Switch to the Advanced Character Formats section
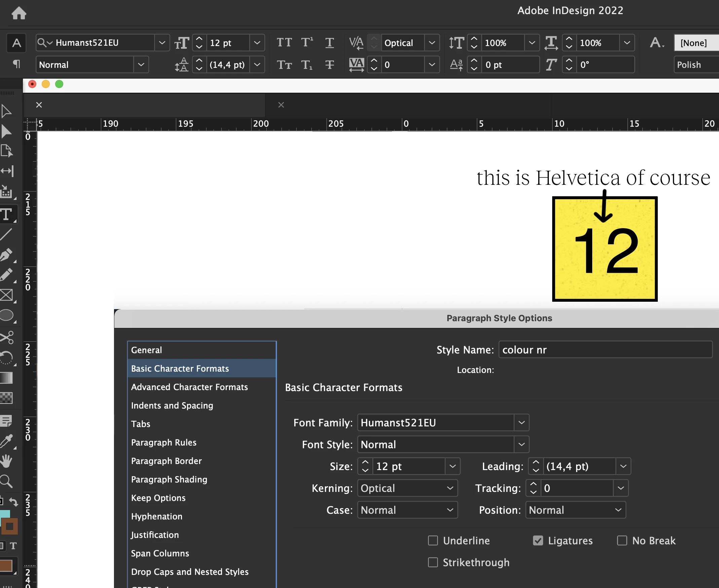Viewport: 719px width, 588px height. pos(189,387)
